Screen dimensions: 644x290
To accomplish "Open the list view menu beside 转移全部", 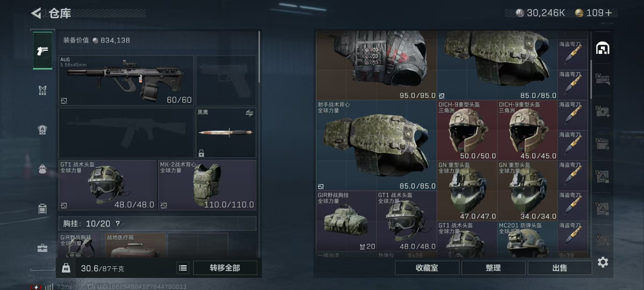I will pos(183,268).
